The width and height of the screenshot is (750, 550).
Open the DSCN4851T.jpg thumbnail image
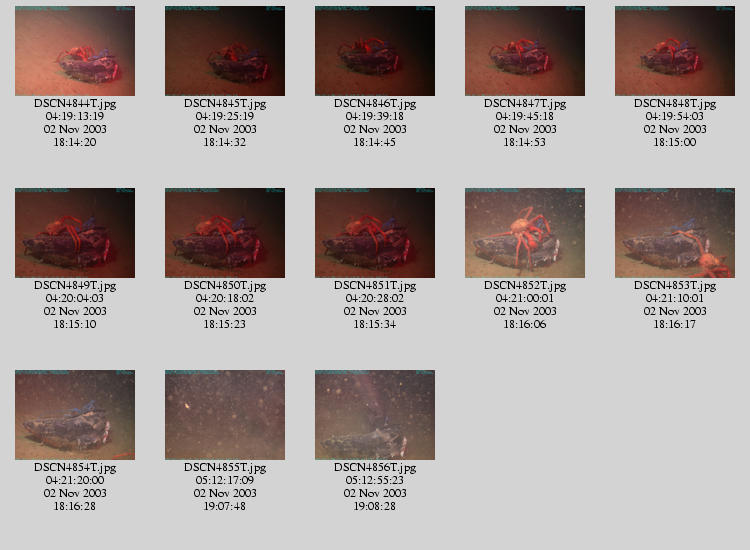click(375, 233)
